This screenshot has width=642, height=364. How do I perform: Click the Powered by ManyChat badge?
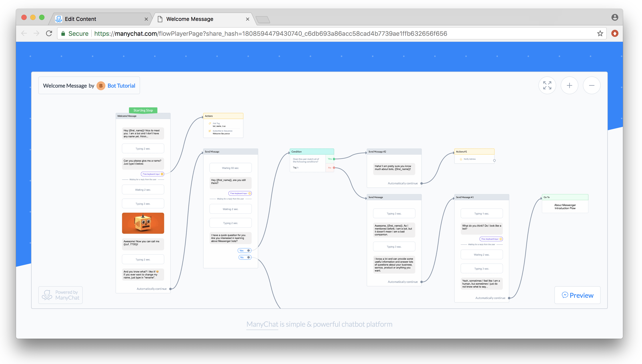pos(60,295)
